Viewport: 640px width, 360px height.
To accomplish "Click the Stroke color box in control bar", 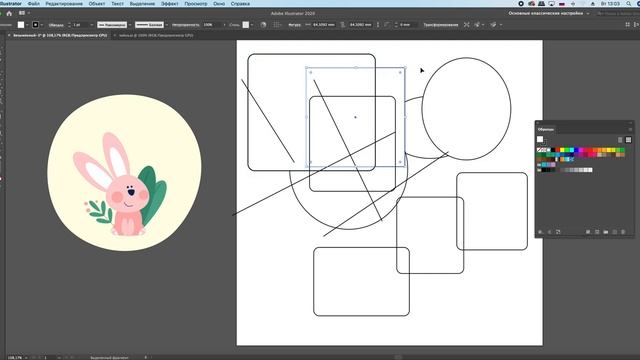I will tap(36, 25).
